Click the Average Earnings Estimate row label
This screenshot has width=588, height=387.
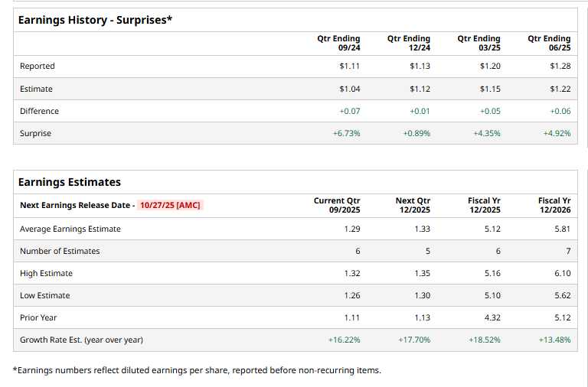click(x=70, y=229)
